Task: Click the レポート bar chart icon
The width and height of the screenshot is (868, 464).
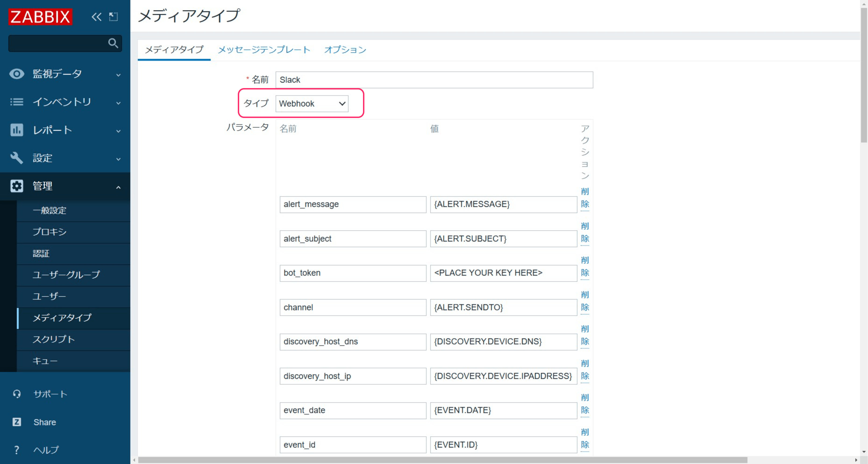Action: tap(17, 130)
